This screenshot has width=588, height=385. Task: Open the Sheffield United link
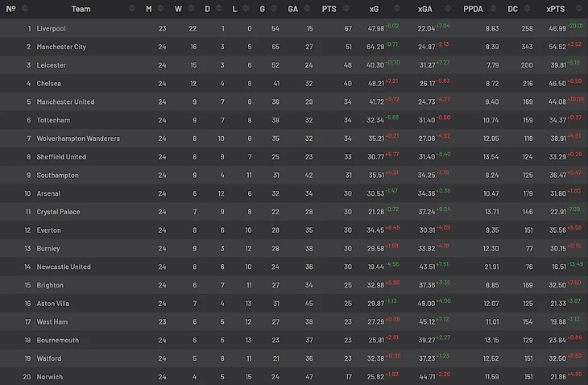coord(61,157)
